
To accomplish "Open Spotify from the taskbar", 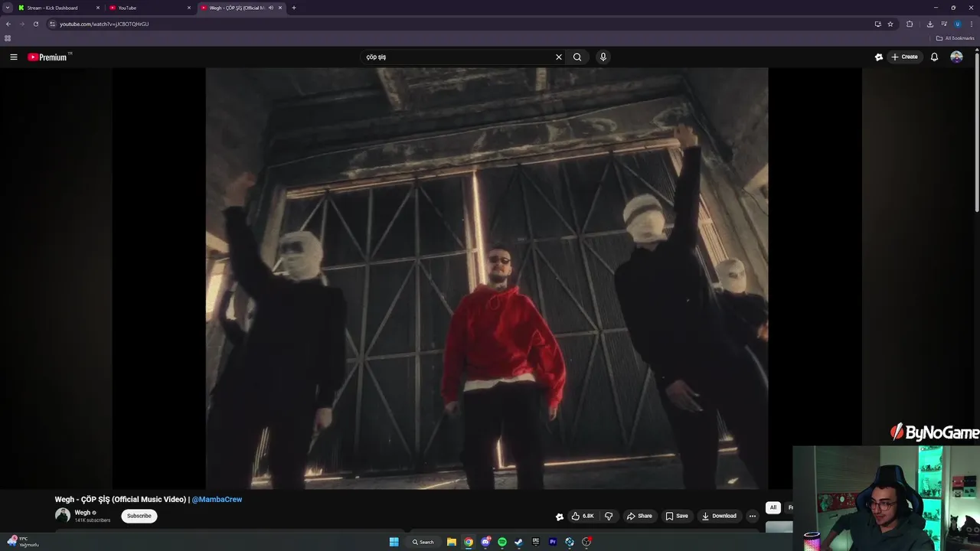I will pyautogui.click(x=502, y=542).
